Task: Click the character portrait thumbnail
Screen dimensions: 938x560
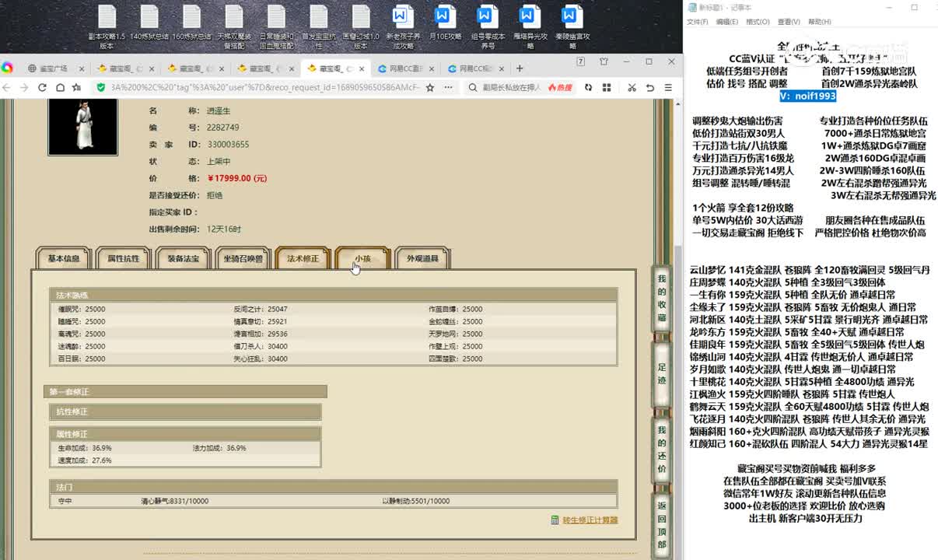Action: [x=83, y=127]
